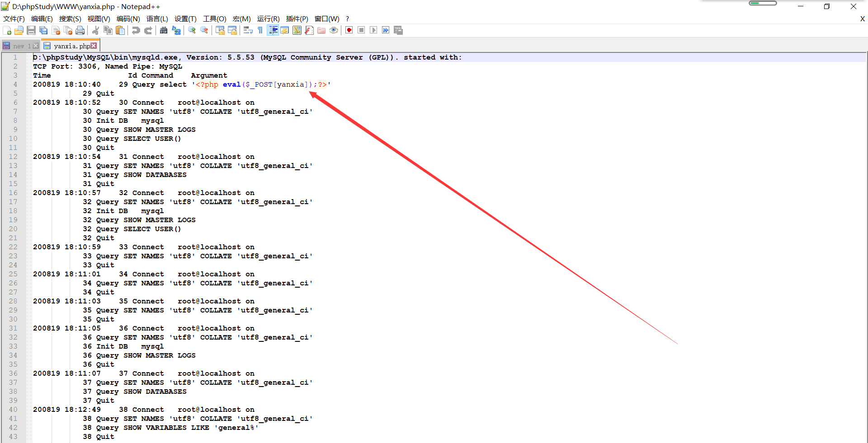Click mysqld.exe path on line 1

click(105, 57)
